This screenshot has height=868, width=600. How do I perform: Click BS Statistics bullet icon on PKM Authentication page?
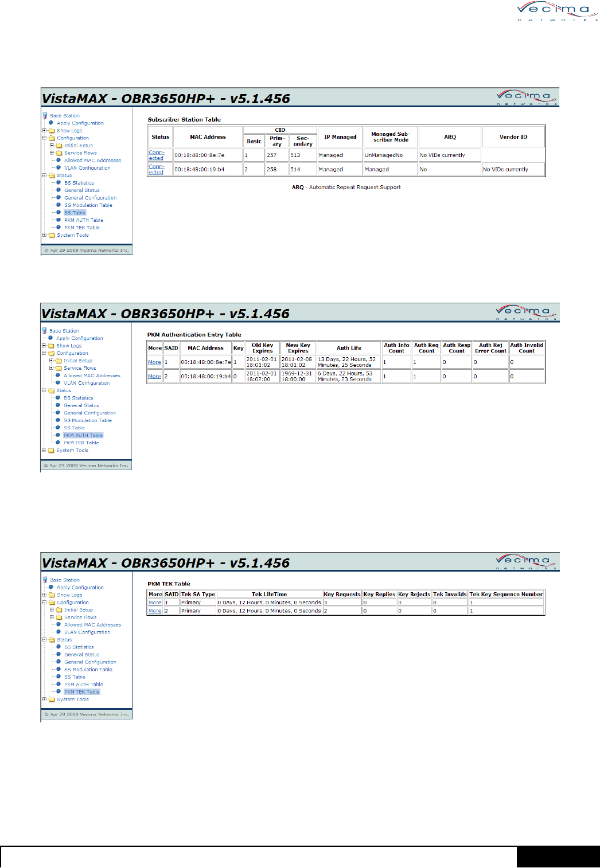[58, 397]
